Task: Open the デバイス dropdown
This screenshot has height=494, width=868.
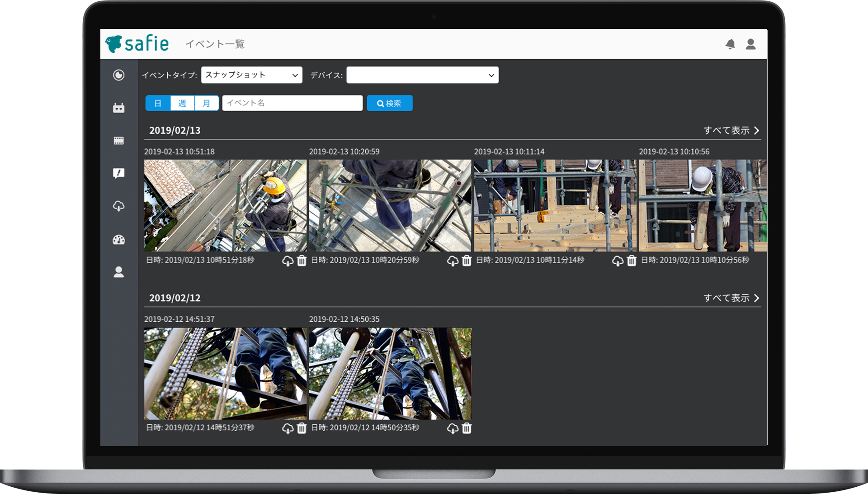Action: pos(422,75)
